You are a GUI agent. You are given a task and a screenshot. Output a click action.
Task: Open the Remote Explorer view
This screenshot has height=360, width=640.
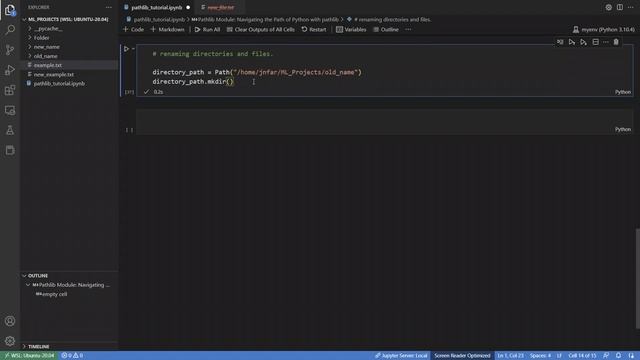tap(10, 110)
